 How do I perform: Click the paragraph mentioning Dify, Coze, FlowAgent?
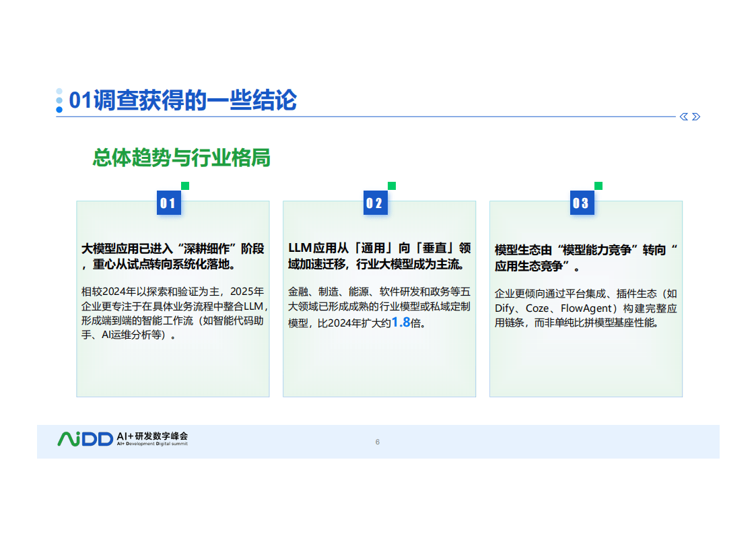[586, 308]
